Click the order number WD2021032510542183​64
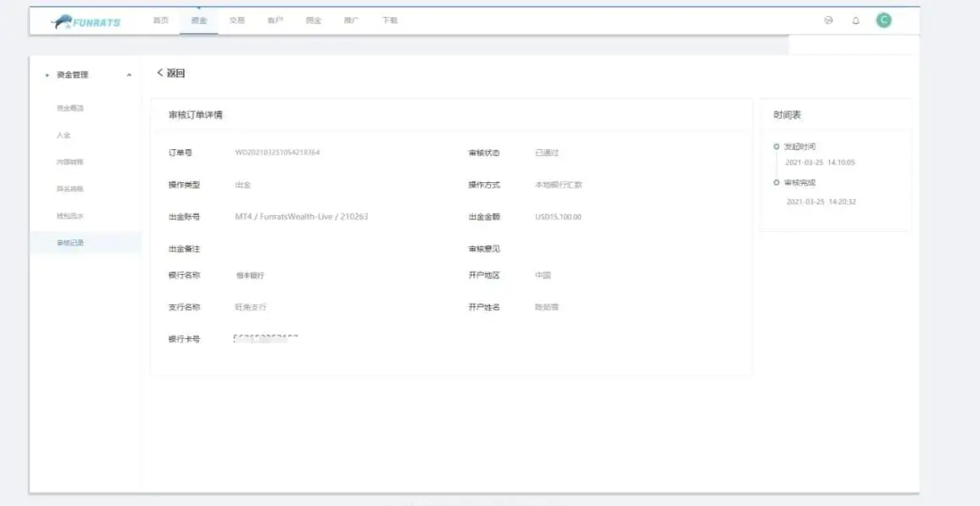This screenshot has height=506, width=980. pyautogui.click(x=277, y=153)
